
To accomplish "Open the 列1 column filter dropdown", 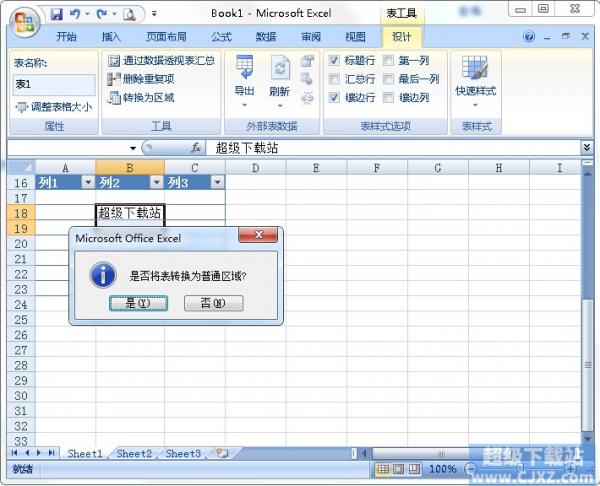I will (x=87, y=183).
